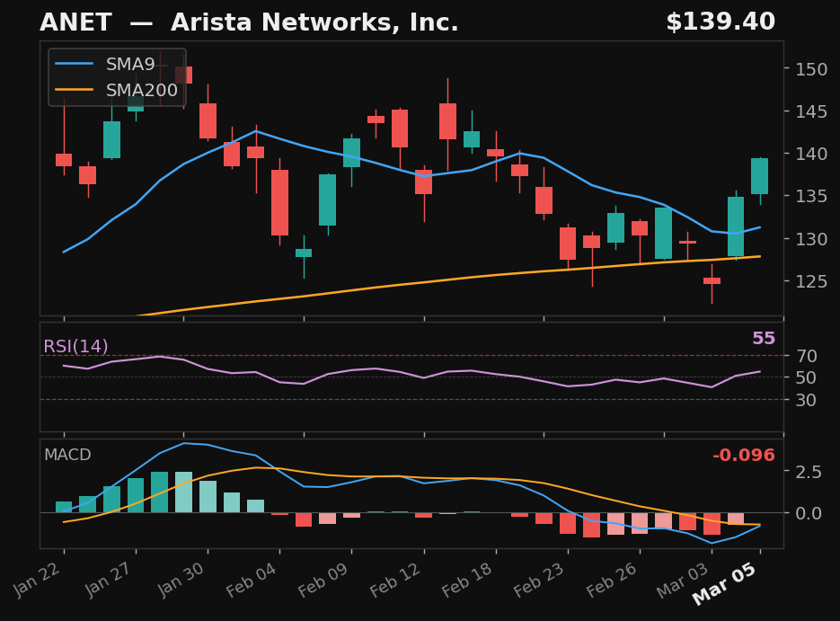The width and height of the screenshot is (840, 621).
Task: Click the ANET ticker title
Action: [x=77, y=22]
